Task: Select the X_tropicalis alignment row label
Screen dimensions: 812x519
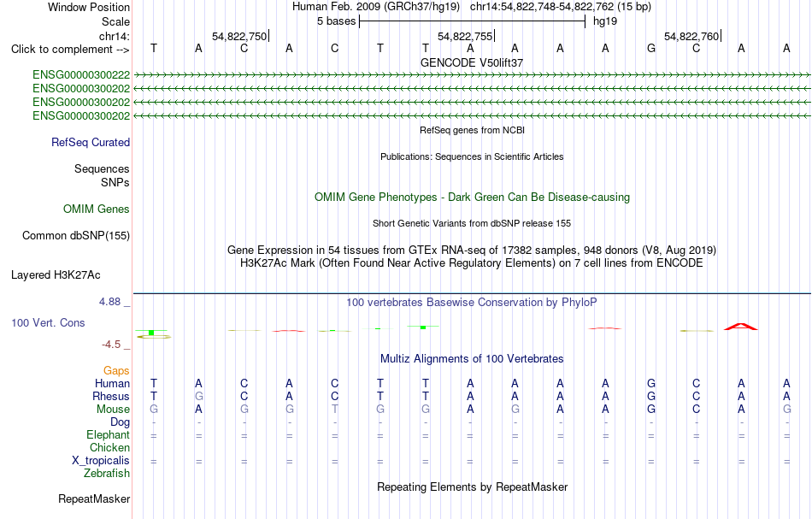Action: (101, 461)
